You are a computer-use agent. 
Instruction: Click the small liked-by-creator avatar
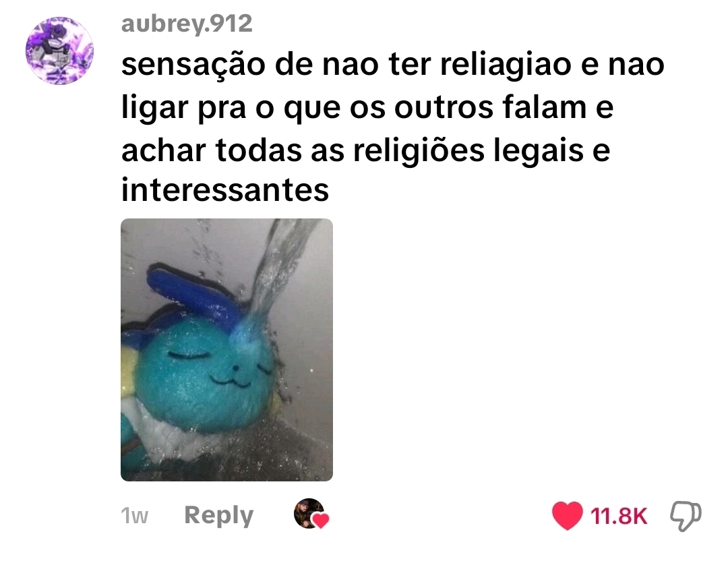309,513
